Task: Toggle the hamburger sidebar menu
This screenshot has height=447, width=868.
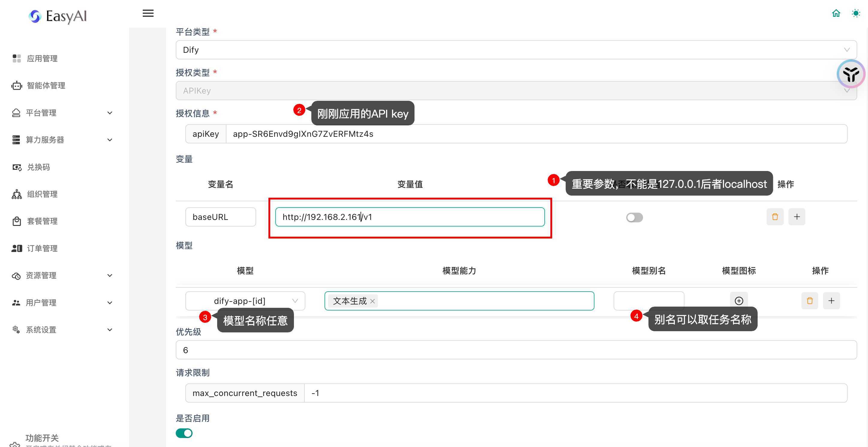Action: tap(148, 13)
